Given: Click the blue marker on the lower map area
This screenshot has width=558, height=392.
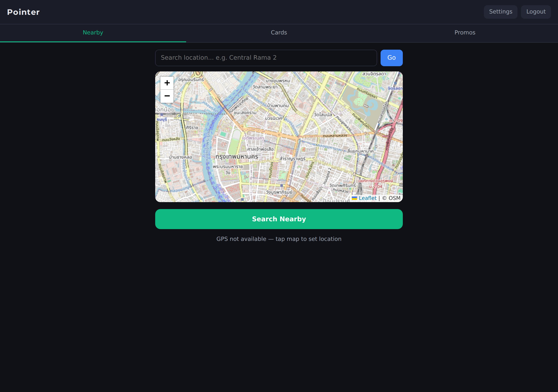Looking at the screenshot, I should coord(243,200).
